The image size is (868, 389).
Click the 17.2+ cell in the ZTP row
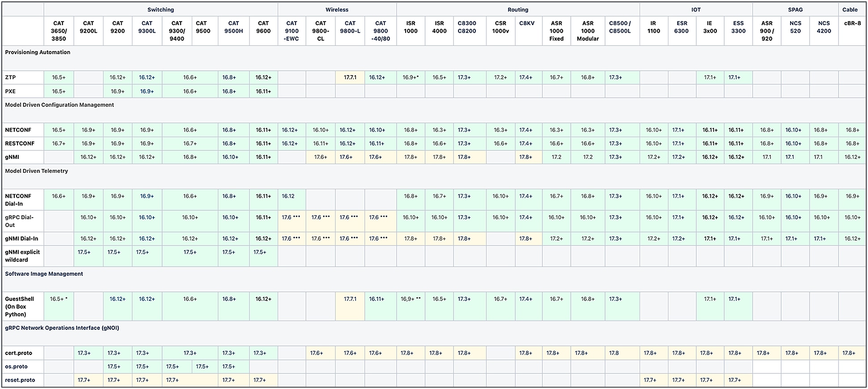[500, 77]
